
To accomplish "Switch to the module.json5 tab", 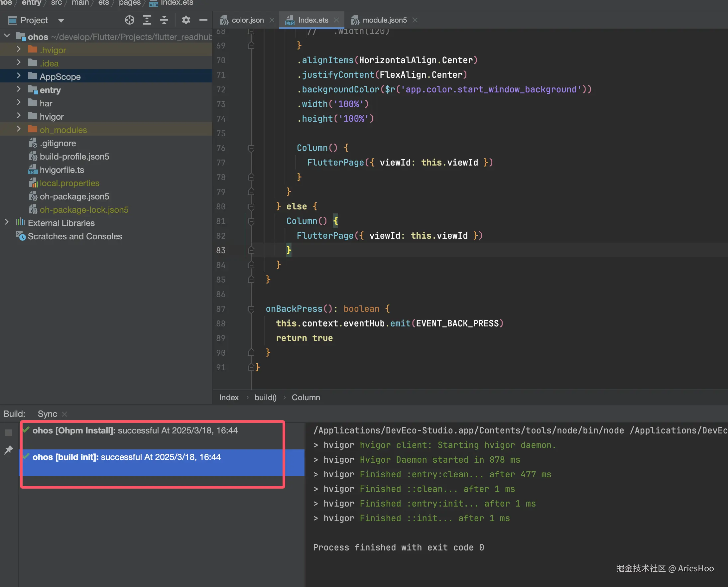I will click(x=384, y=20).
